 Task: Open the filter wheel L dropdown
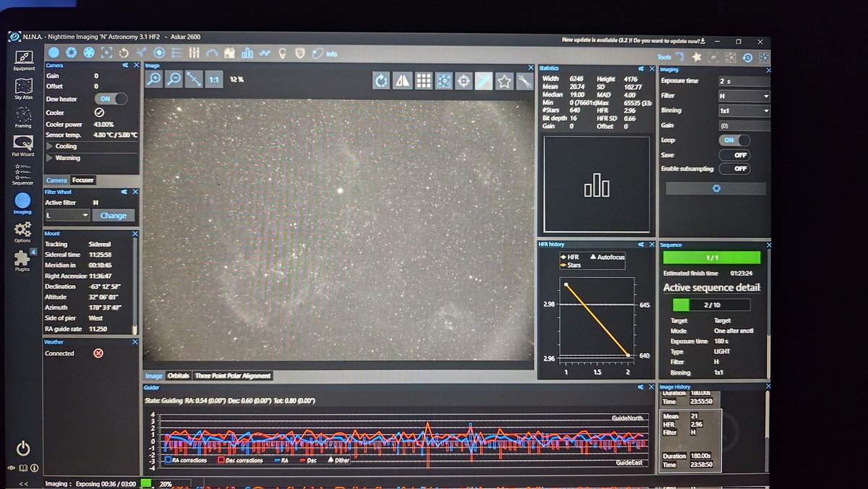click(x=67, y=215)
